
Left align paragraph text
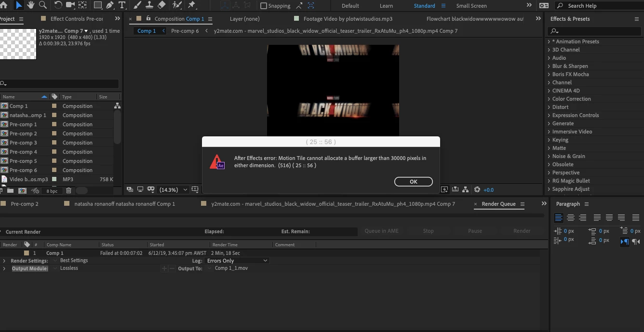point(559,218)
